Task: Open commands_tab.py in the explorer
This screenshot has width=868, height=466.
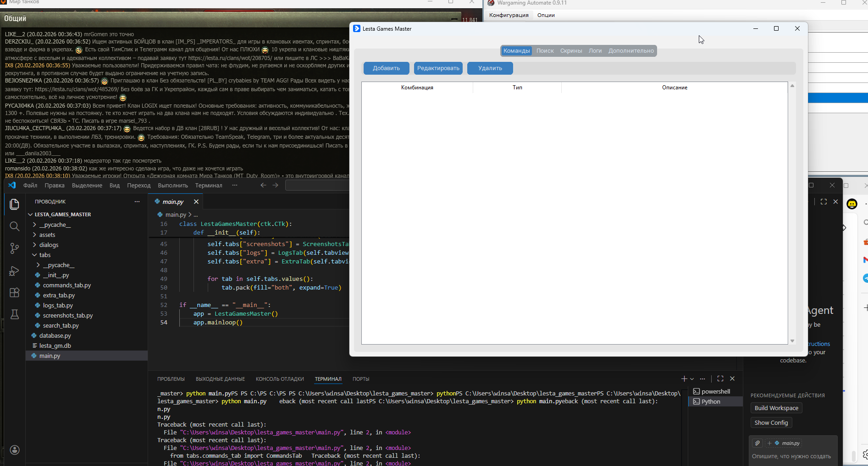Action: [x=67, y=285]
